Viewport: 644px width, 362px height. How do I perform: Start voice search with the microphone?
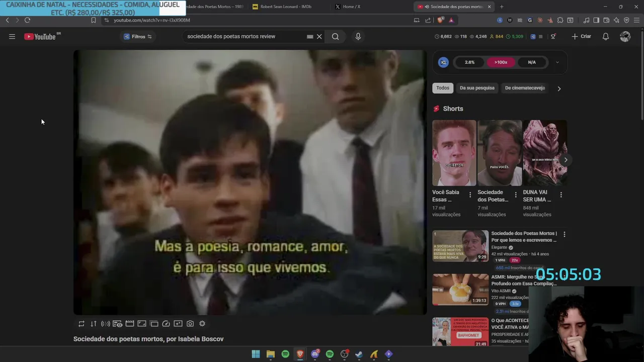pyautogui.click(x=358, y=36)
